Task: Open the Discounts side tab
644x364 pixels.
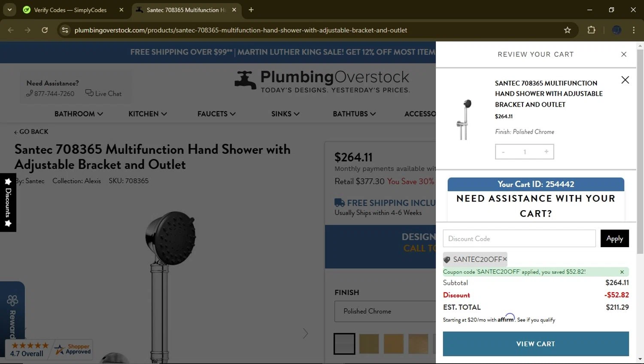Action: pos(8,202)
